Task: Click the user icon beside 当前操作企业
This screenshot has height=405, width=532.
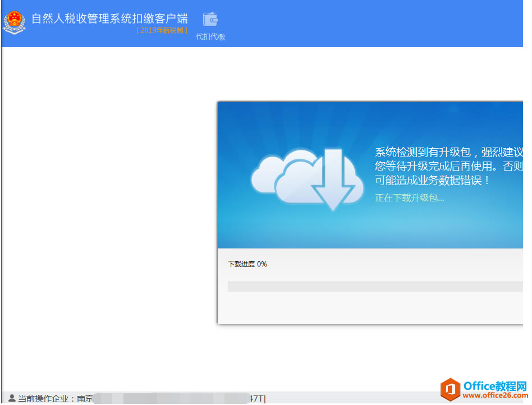Action: point(12,398)
